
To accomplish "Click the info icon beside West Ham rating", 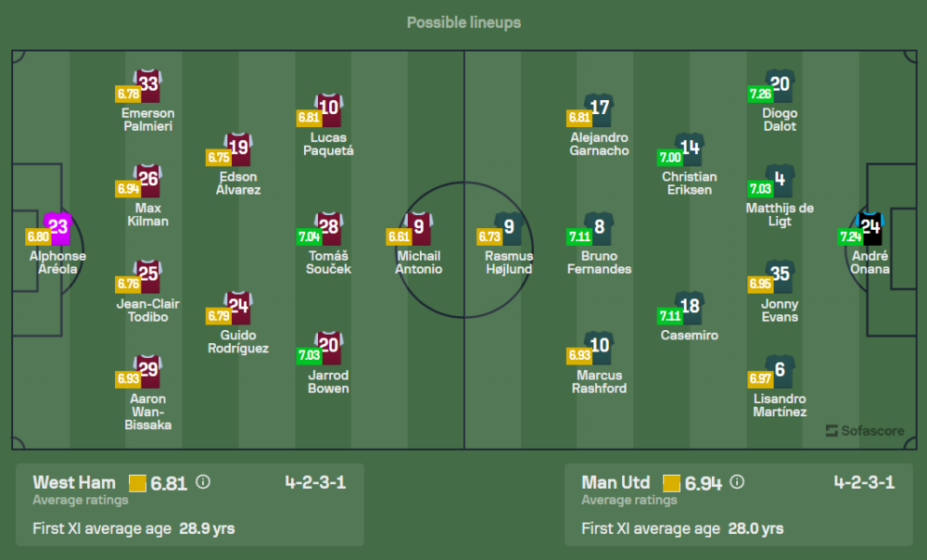I will click(x=204, y=482).
